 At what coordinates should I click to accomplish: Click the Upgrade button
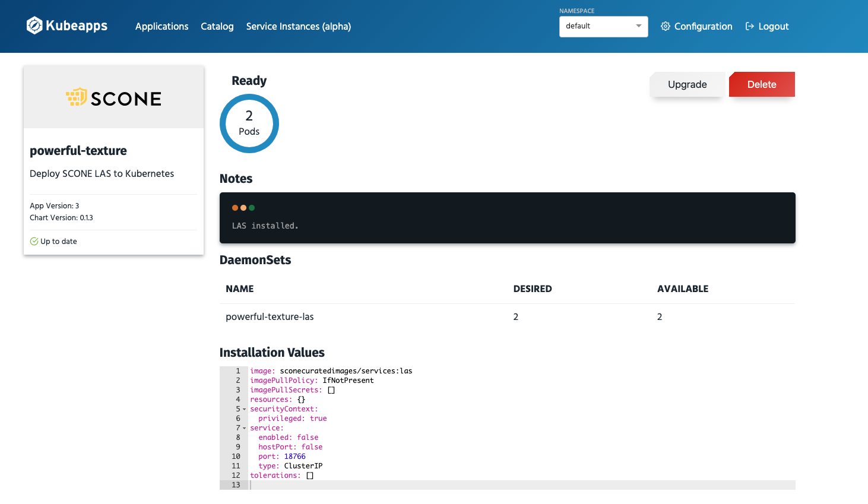687,84
